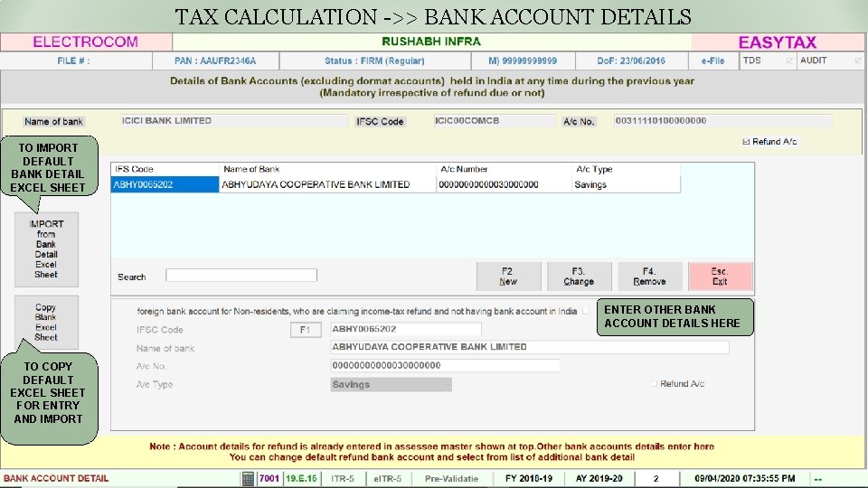Click the Name of bank field in entry form

tap(530, 347)
